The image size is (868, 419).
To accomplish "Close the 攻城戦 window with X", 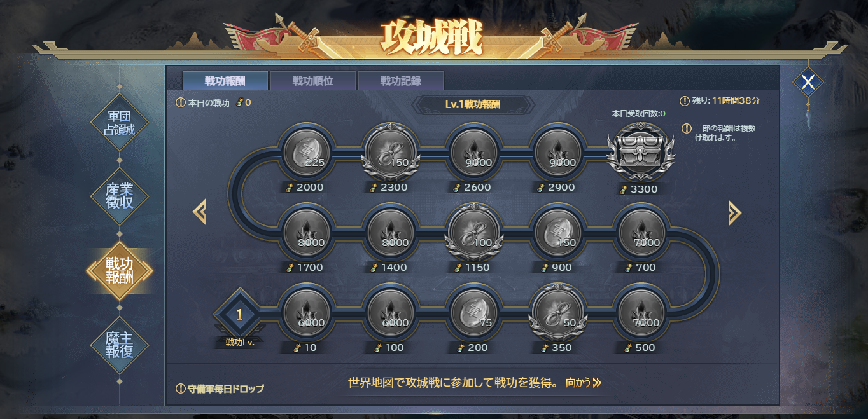I will 808,82.
